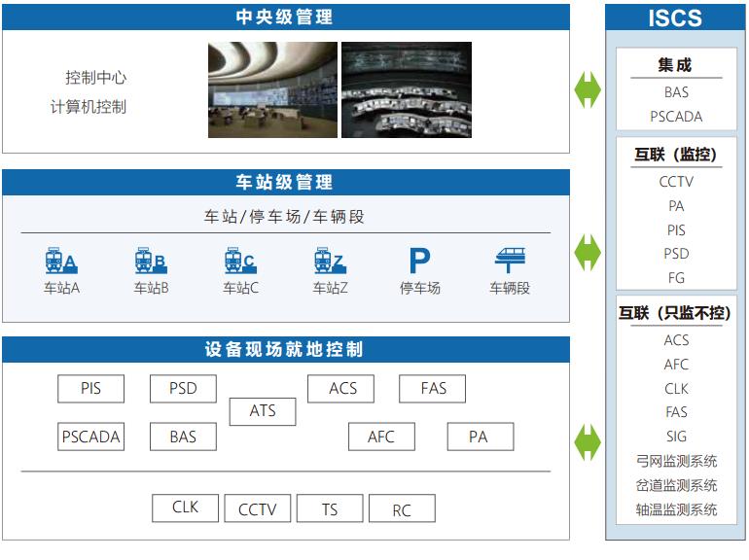Click the ISCS panel title
Viewport: 749px width, 560px height.
coord(675,18)
